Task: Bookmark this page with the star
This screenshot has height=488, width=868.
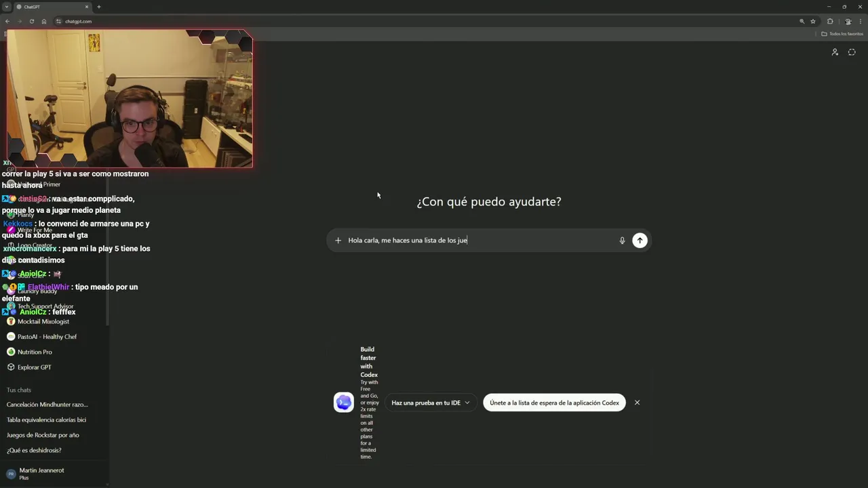Action: tap(813, 21)
